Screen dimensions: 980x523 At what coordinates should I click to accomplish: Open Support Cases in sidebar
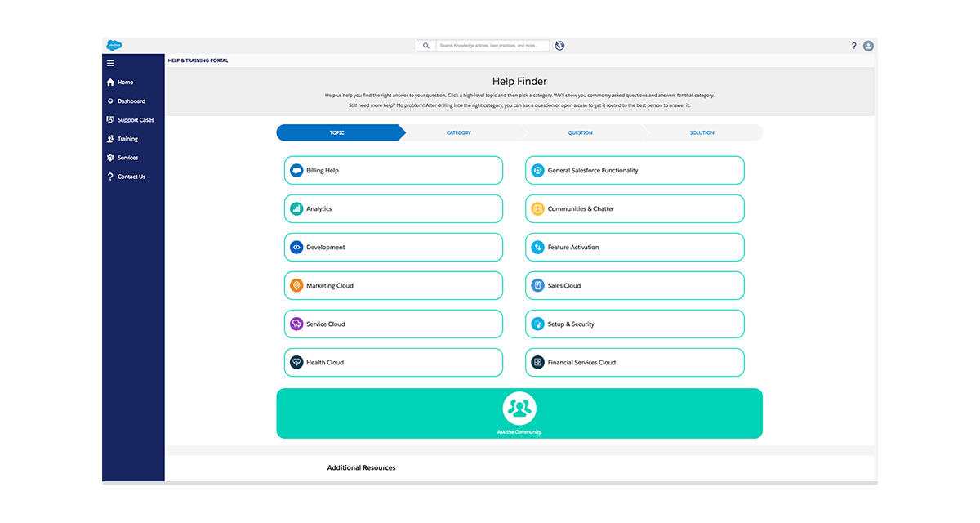(135, 120)
